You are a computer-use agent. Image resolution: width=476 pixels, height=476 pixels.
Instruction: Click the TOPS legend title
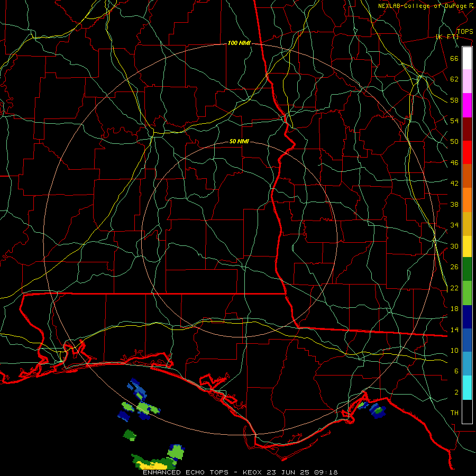tap(465, 31)
